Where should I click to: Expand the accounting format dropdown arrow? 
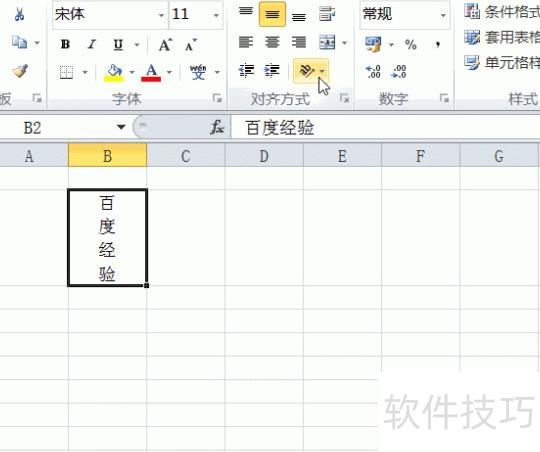click(391, 44)
